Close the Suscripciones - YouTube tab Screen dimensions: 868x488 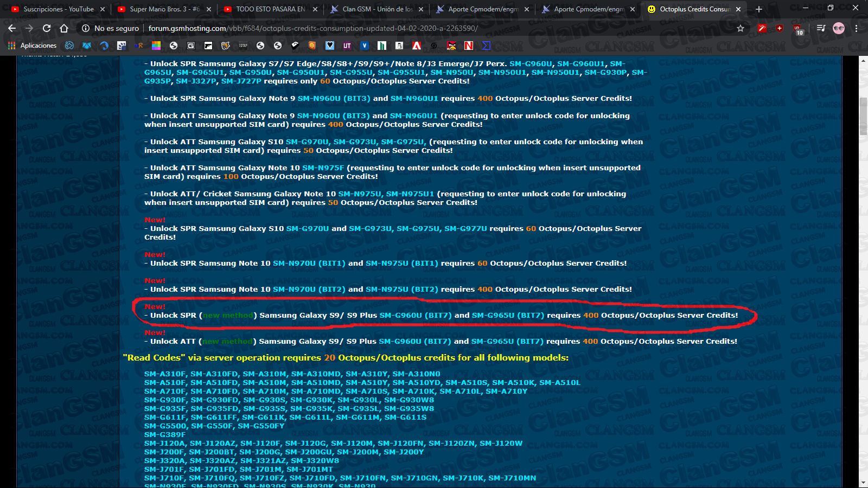coord(102,9)
